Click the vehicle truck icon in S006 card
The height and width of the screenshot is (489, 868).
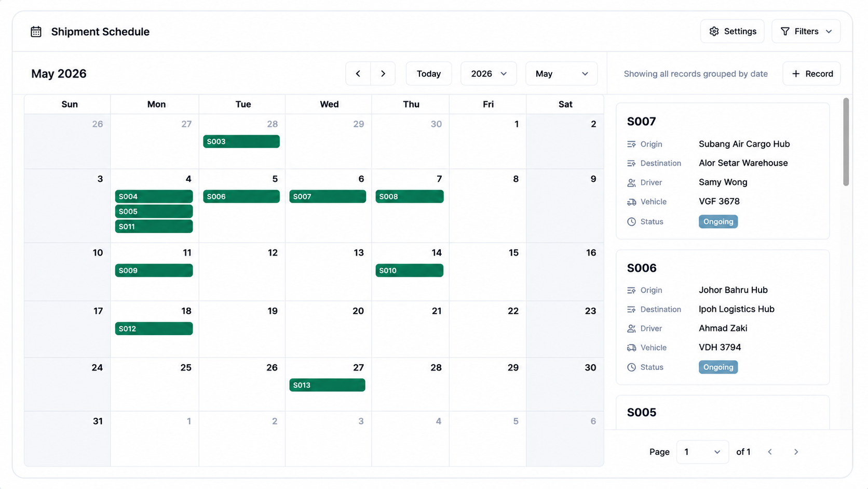[631, 348]
